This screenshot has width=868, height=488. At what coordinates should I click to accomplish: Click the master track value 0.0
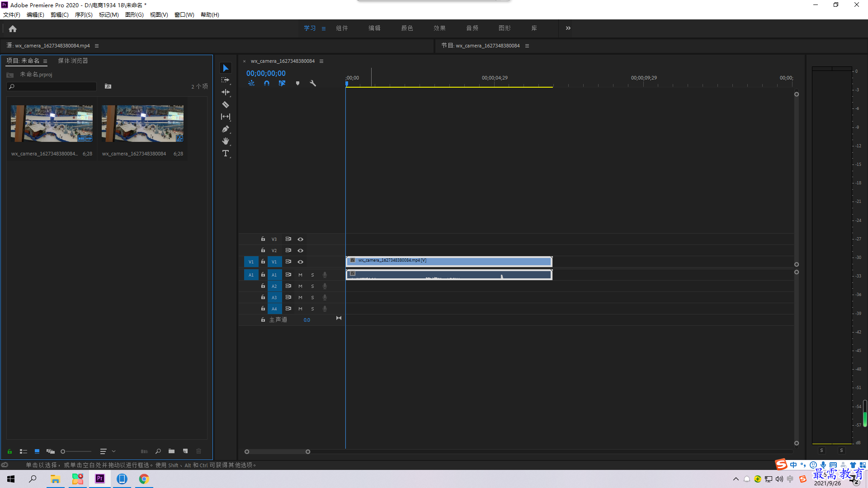pyautogui.click(x=307, y=320)
